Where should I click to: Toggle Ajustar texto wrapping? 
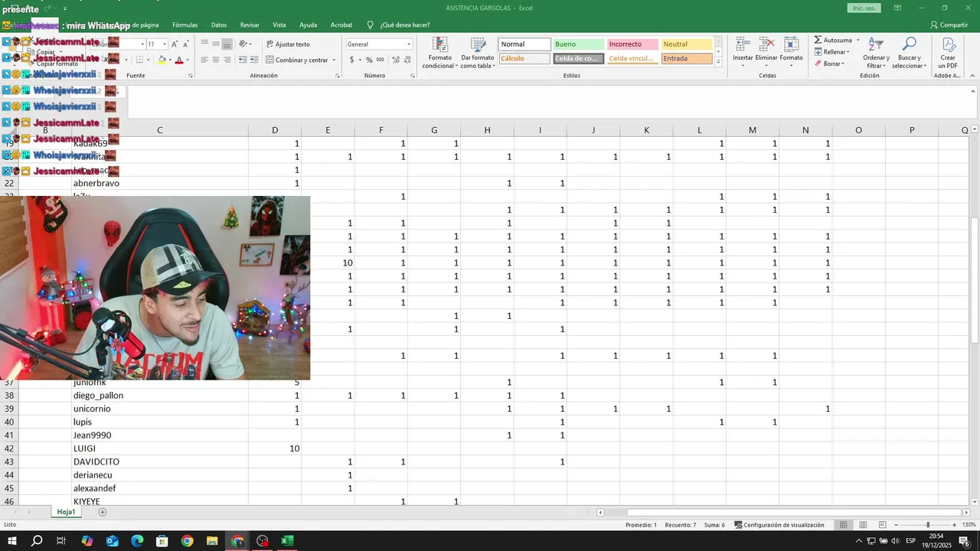point(288,44)
